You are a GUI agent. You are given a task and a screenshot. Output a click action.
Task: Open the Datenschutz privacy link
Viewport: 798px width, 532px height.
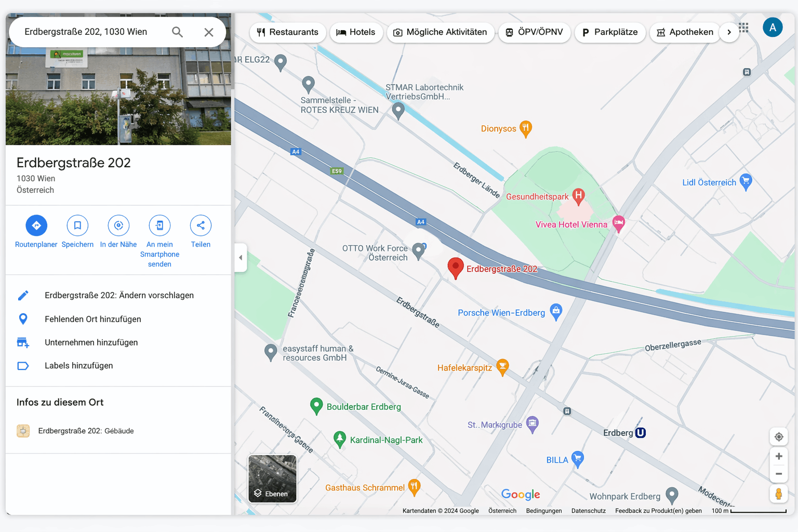point(589,511)
